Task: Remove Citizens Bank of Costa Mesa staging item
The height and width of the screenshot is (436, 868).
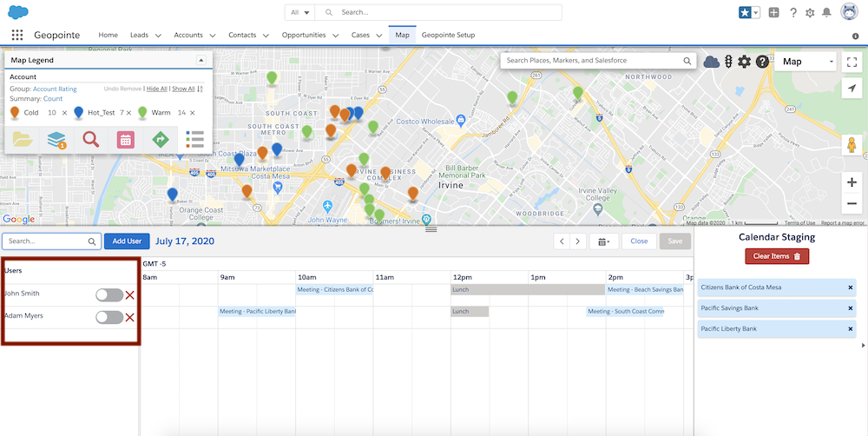Action: point(851,287)
